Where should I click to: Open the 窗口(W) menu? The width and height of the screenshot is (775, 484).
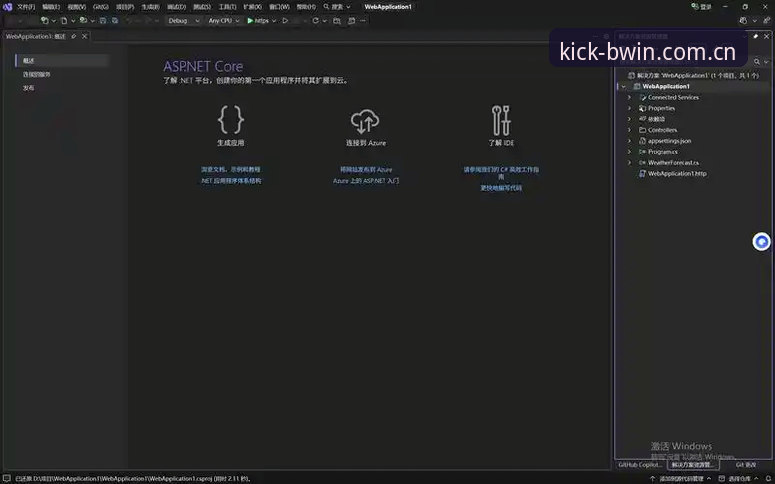(279, 7)
